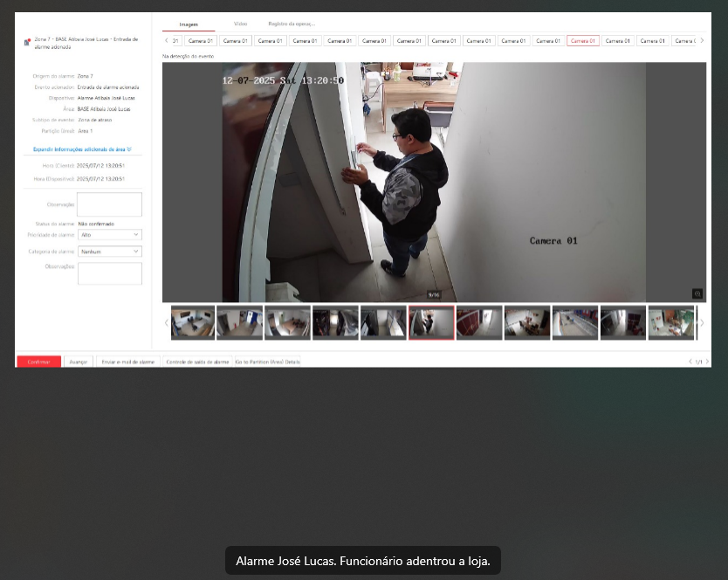Open the Categoria de alarme dropdown
The image size is (728, 580).
(x=109, y=252)
